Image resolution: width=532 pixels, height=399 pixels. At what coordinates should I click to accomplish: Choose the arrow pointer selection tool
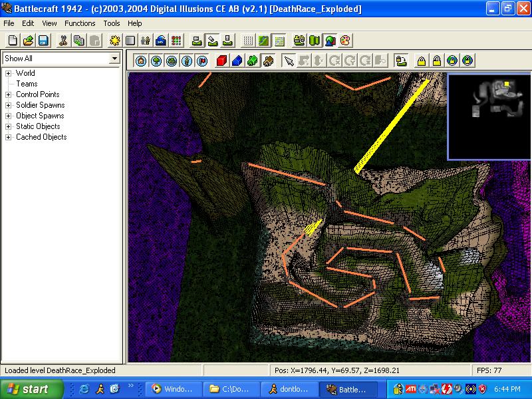coord(289,61)
